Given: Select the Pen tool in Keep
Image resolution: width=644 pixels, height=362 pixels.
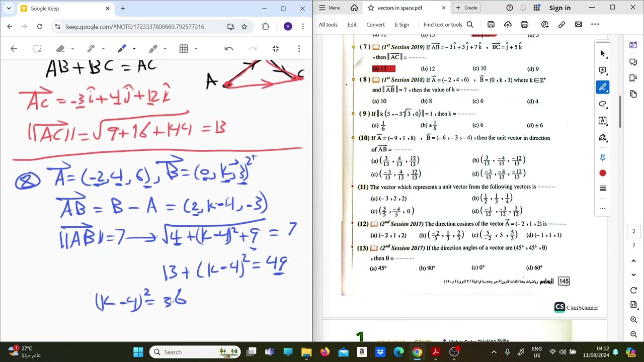Looking at the screenshot, I should pos(91,49).
